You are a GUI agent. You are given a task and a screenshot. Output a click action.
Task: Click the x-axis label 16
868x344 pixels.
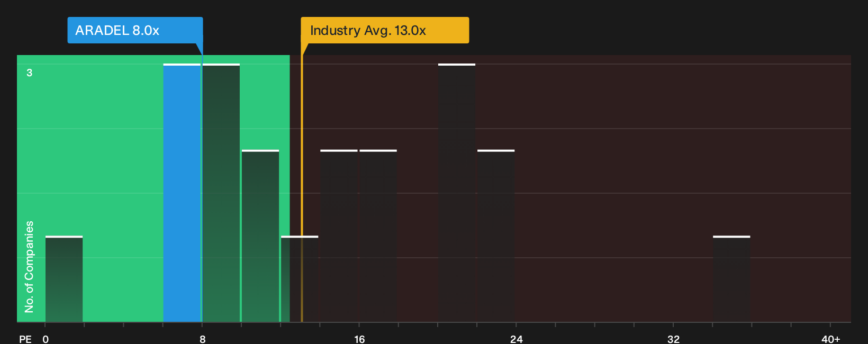coord(359,339)
